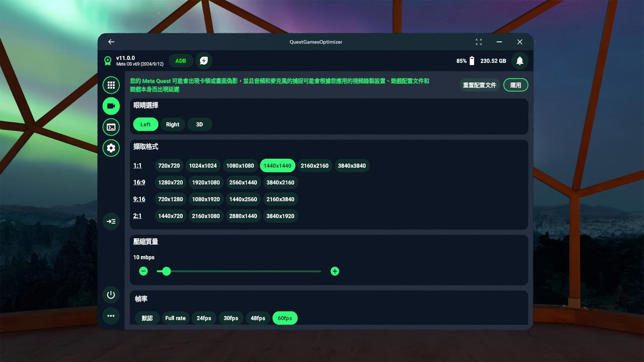The height and width of the screenshot is (362, 644).
Task: Click the ADB status button
Action: click(180, 61)
